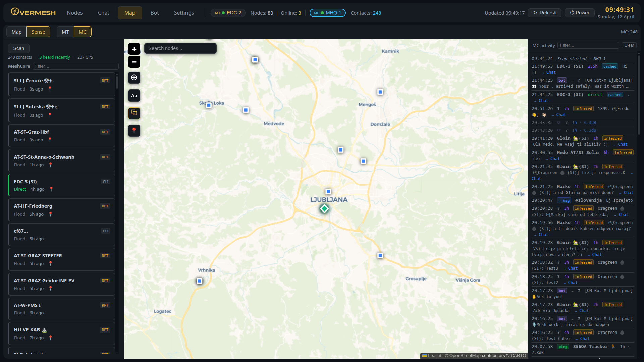The width and height of the screenshot is (644, 362).
Task: Select the Map tab in top navigation
Action: tap(130, 13)
